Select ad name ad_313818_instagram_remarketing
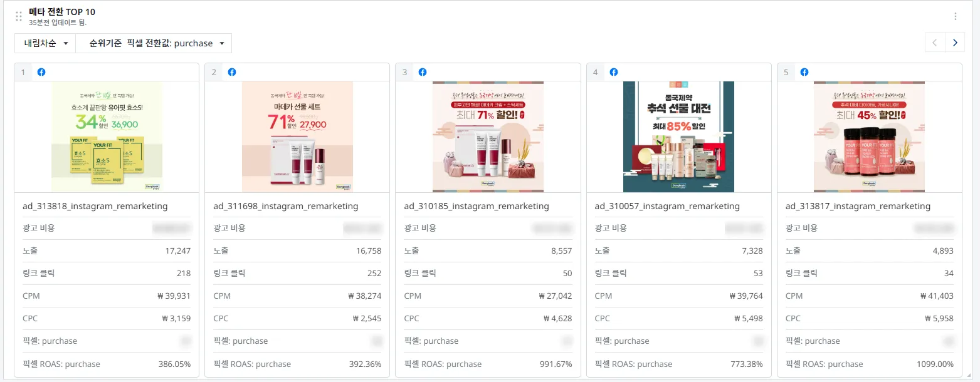Image resolution: width=980 pixels, height=382 pixels. 95,206
